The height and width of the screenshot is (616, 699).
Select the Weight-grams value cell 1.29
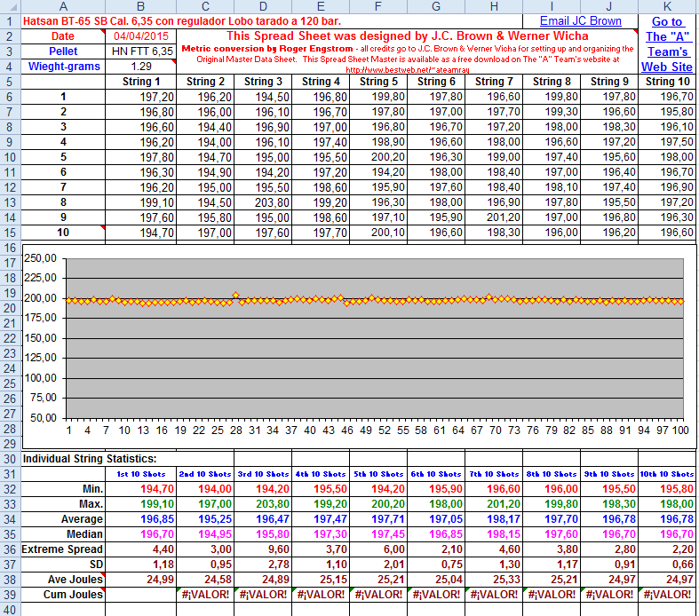point(142,67)
